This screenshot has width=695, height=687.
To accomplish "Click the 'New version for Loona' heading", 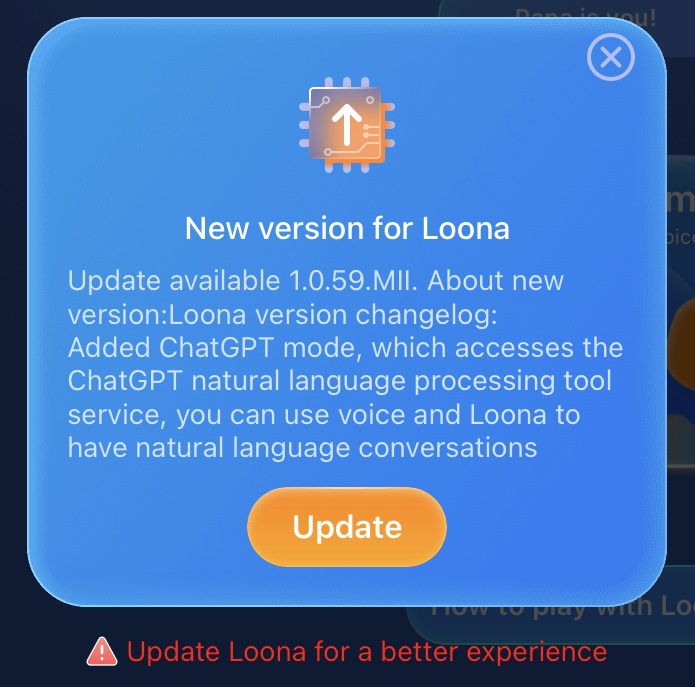I will 347,228.
